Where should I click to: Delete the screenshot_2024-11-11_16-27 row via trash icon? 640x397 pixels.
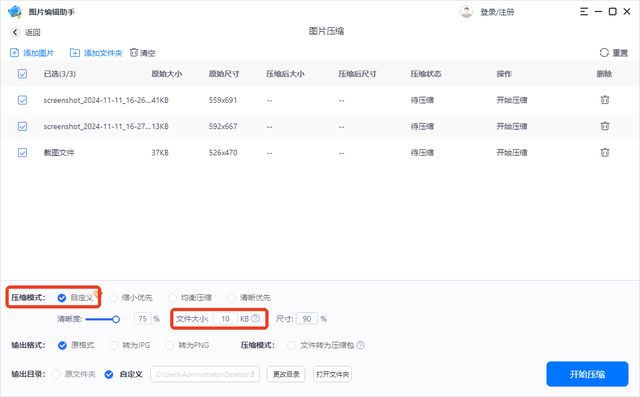(x=604, y=126)
